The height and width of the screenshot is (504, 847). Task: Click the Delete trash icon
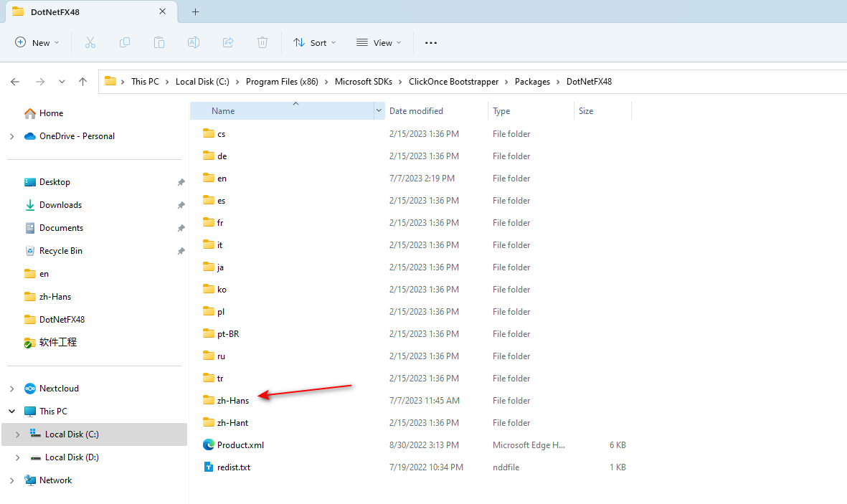tap(262, 43)
